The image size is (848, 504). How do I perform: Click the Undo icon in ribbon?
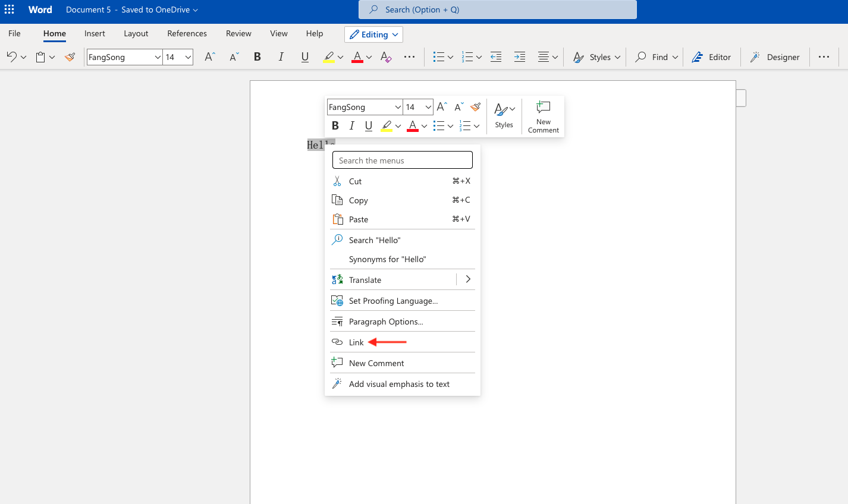pyautogui.click(x=11, y=57)
